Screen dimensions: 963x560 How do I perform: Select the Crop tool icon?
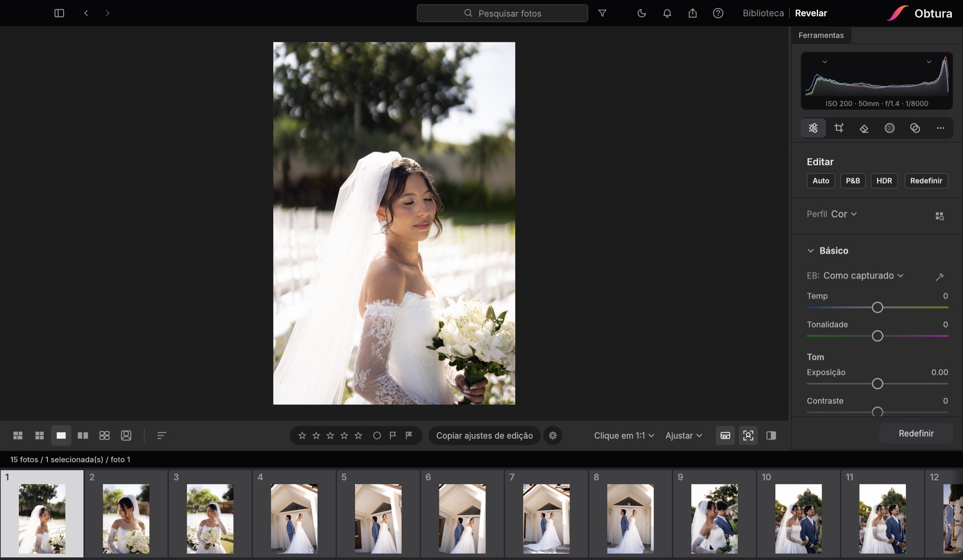coord(839,128)
